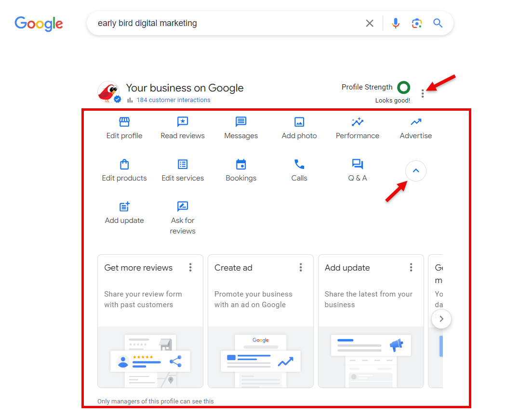Open the Q & A icon
This screenshot has width=532, height=415.
(358, 165)
